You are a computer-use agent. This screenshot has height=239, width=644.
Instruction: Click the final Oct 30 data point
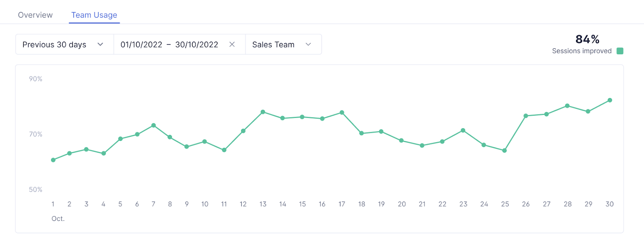[x=610, y=100]
